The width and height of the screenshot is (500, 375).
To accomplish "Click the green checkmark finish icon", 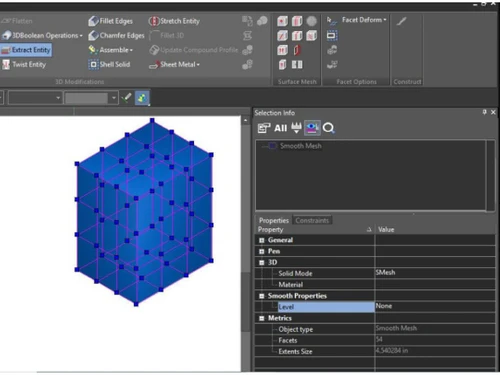I will click(x=126, y=98).
